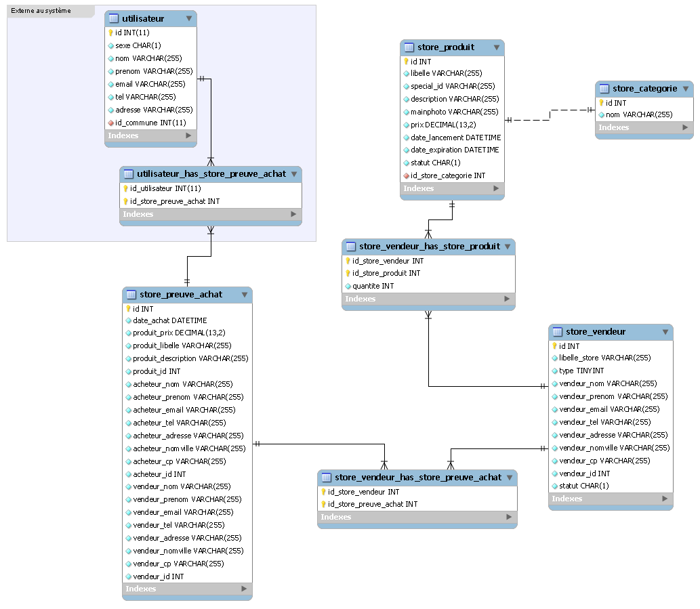Collapse the store_vendeur table with header arrow
Viewport: 700px width, 609px height.
pyautogui.click(x=665, y=332)
